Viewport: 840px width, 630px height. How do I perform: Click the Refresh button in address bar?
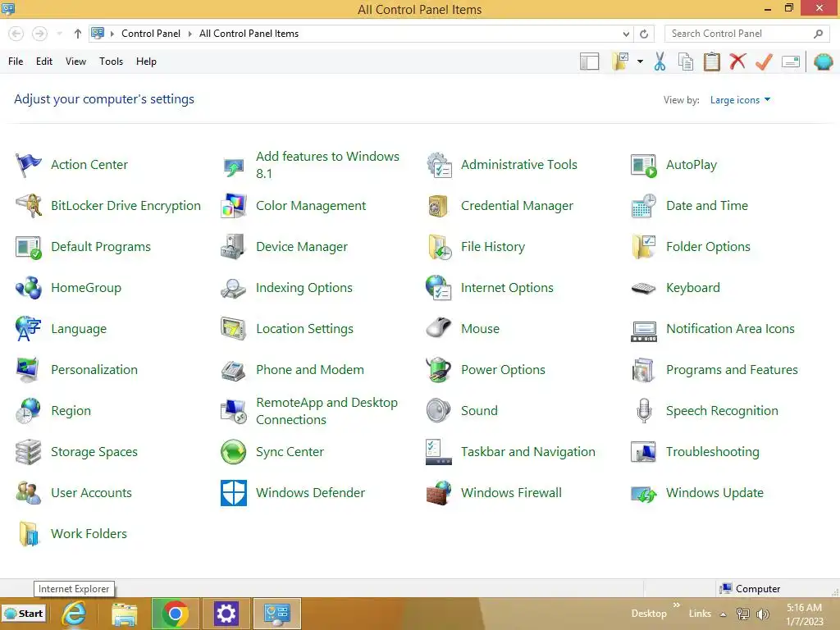pyautogui.click(x=644, y=34)
